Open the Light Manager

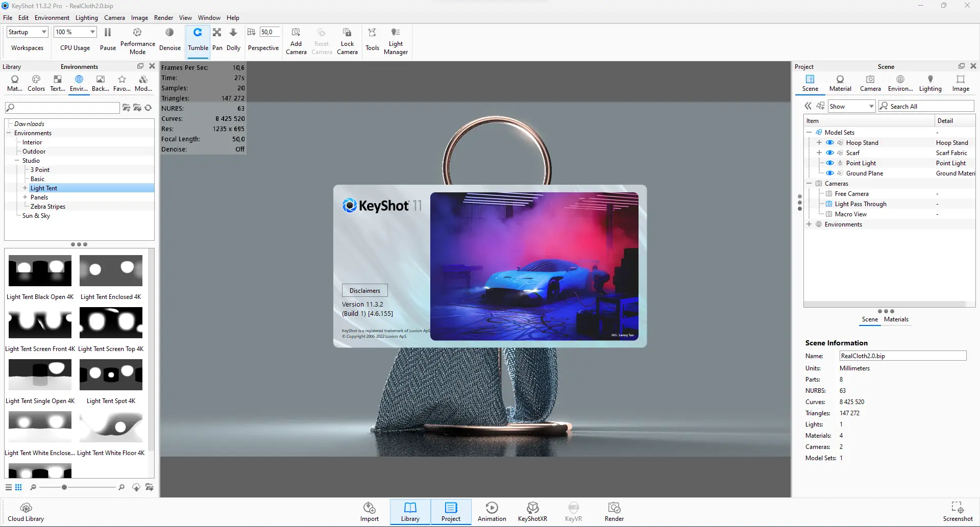coord(396,40)
